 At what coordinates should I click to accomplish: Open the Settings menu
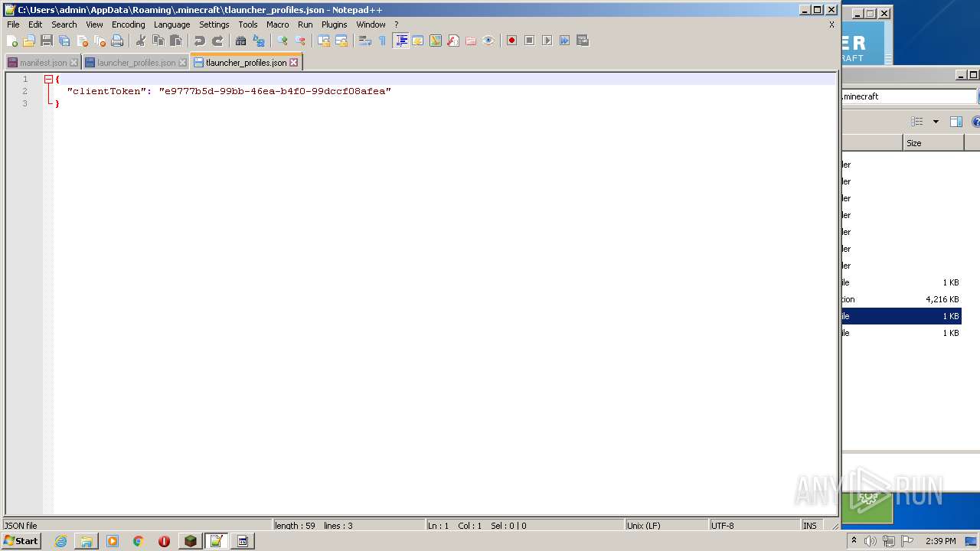coord(214,24)
